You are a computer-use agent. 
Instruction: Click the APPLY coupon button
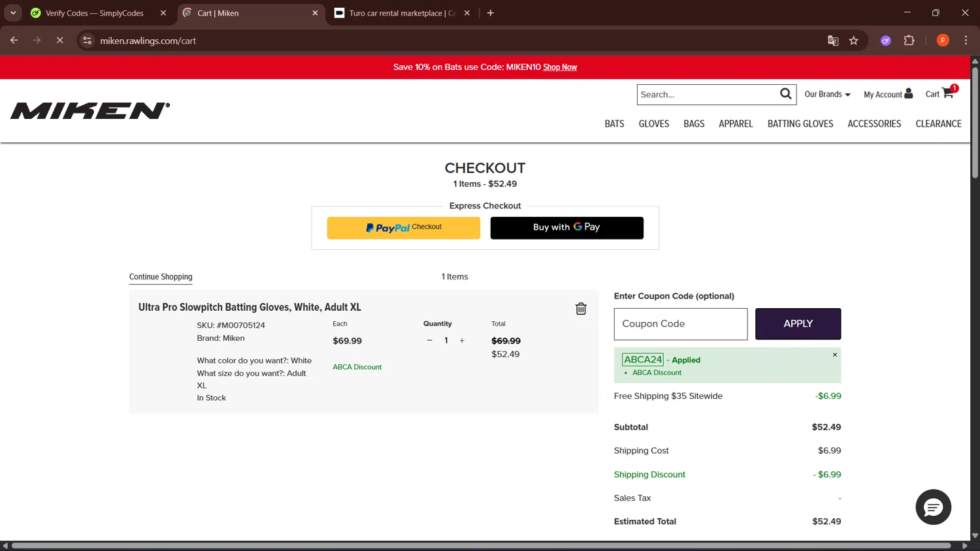click(x=798, y=324)
